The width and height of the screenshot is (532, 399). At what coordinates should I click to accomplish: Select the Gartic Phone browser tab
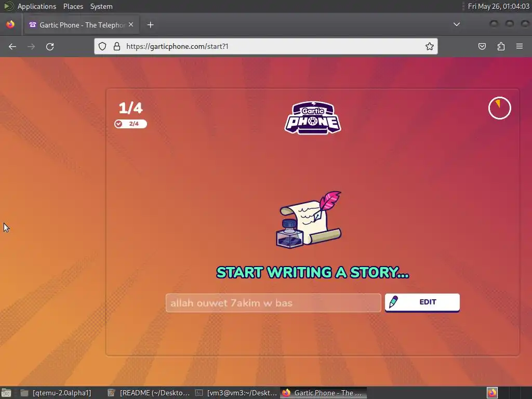pos(82,25)
